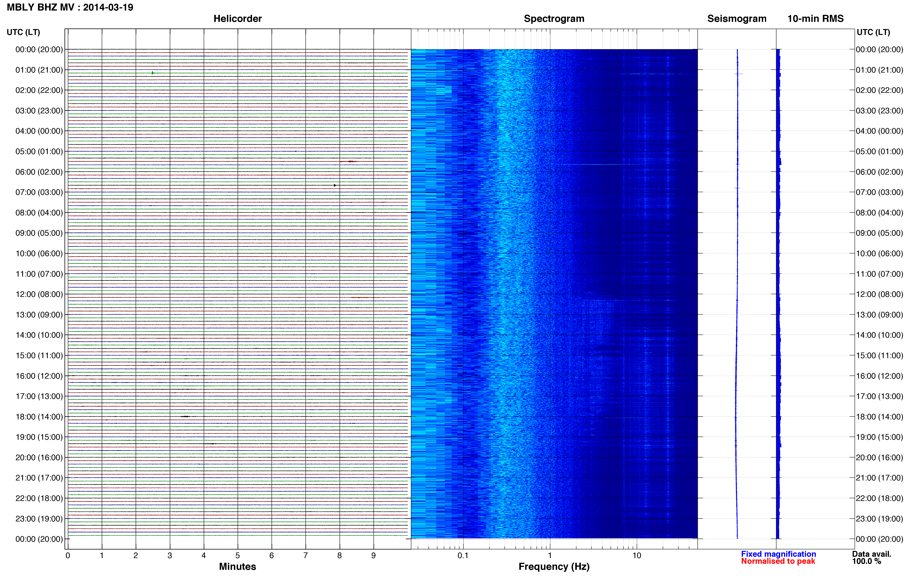Click the black event marker before 07:00 near minute 8

(x=335, y=185)
